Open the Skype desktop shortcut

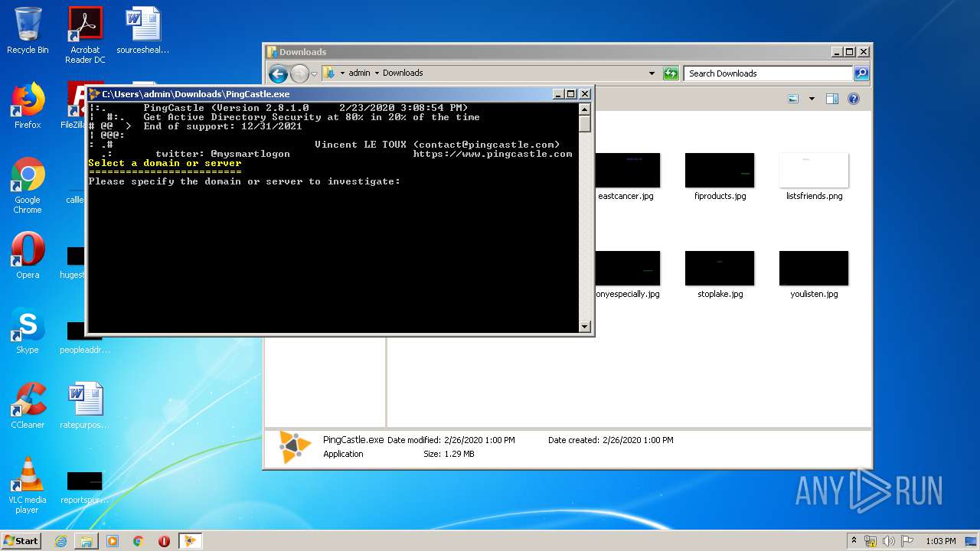point(28,331)
